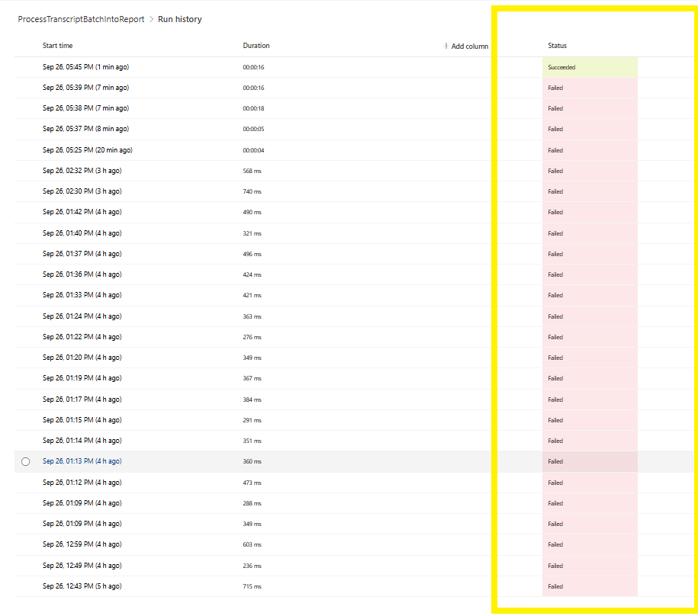Select the radio button on the 01:13 PM row
The height and width of the screenshot is (616, 698).
coord(25,461)
